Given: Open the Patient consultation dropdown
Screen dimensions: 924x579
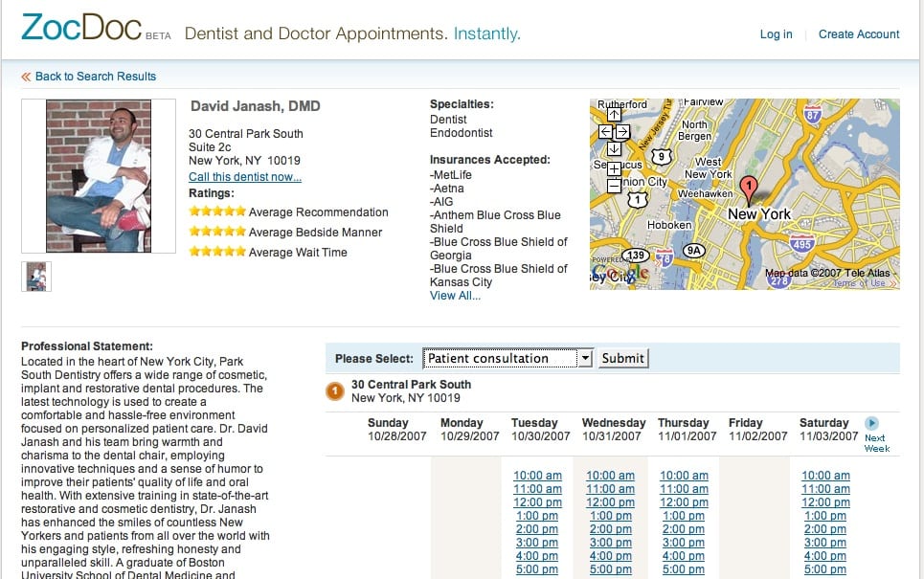Looking at the screenshot, I should pos(507,358).
